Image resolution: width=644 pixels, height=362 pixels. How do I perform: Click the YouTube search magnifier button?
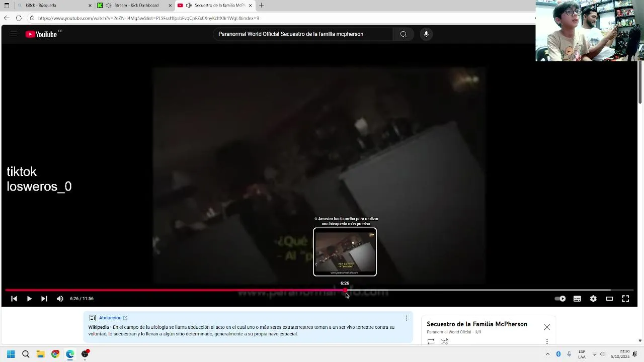pos(403,34)
